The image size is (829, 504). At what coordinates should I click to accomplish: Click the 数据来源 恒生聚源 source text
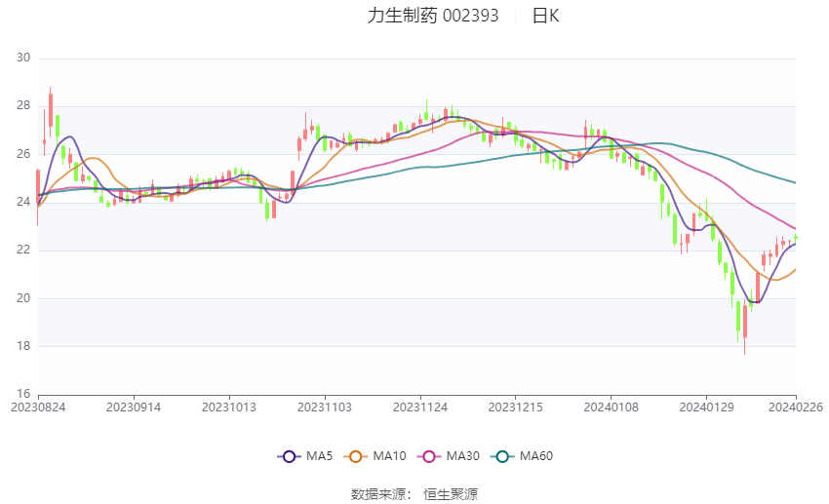coord(414,494)
